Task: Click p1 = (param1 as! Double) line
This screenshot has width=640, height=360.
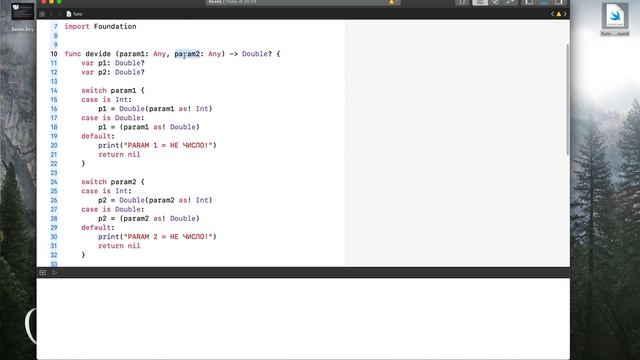Action: pos(149,127)
